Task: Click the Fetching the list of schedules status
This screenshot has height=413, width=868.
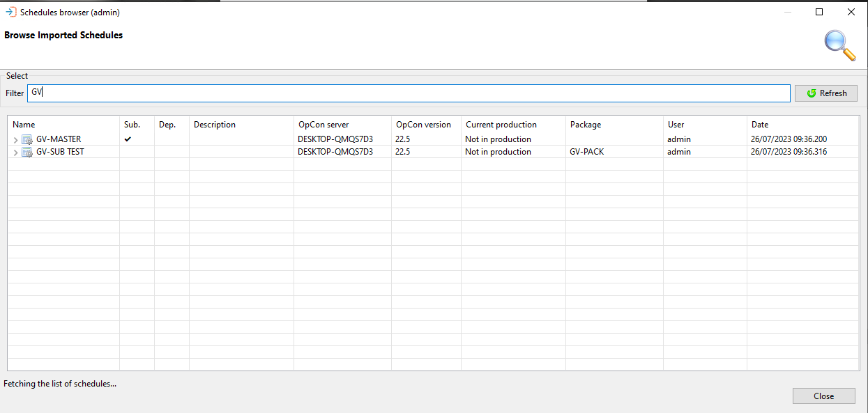Action: 60,384
